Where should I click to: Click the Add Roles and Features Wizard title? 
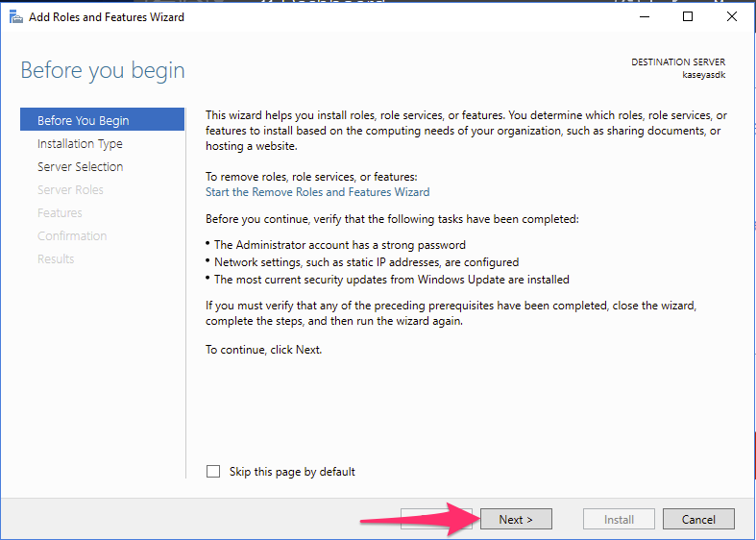pyautogui.click(x=107, y=17)
